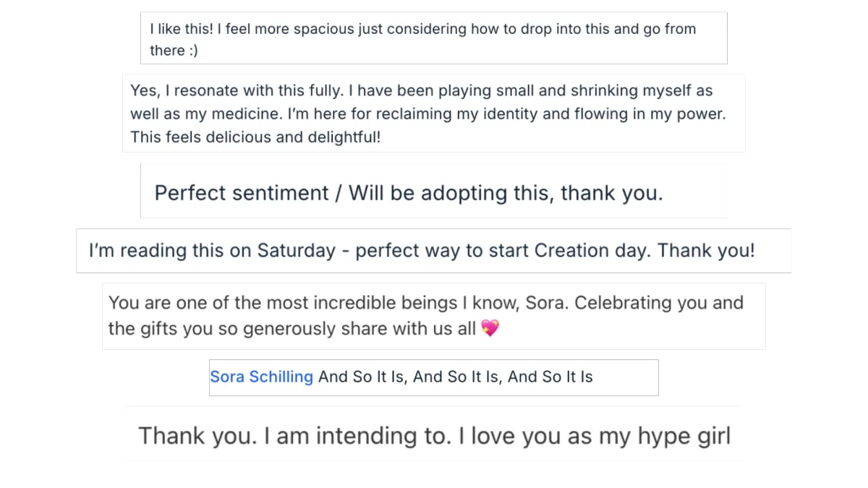Click the 'reading this on Saturday' comment
Image resolution: width=868 pixels, height=488 pixels.
tap(434, 251)
